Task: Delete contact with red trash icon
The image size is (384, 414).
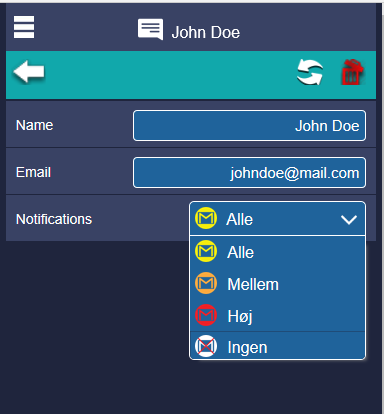Action: [352, 72]
